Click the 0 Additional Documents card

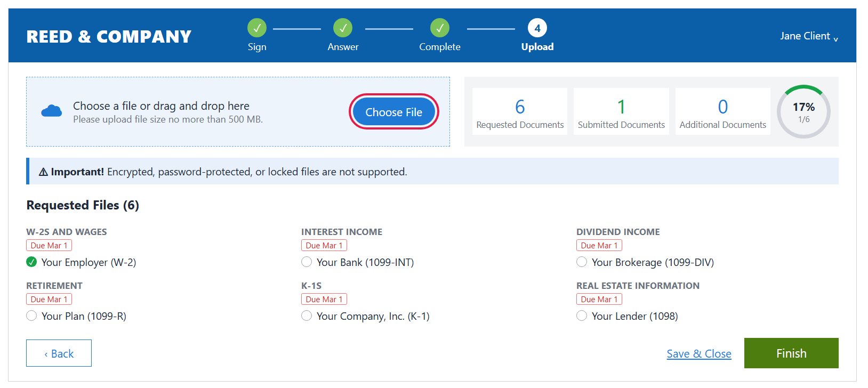pos(723,111)
